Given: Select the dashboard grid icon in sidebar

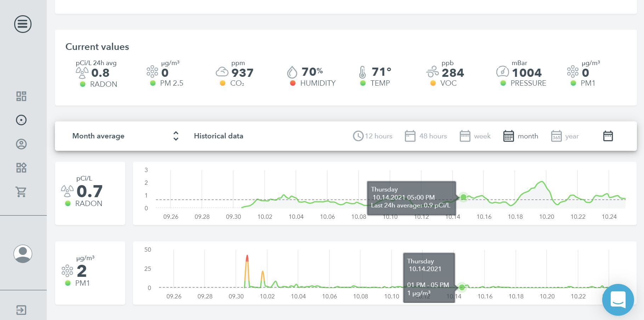Looking at the screenshot, I should point(21,96).
